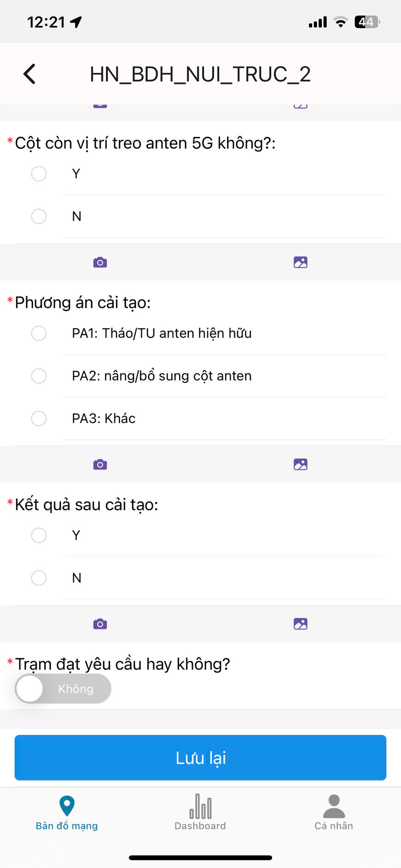The image size is (401, 868).
Task: Tap the back arrow in the header
Action: click(29, 74)
